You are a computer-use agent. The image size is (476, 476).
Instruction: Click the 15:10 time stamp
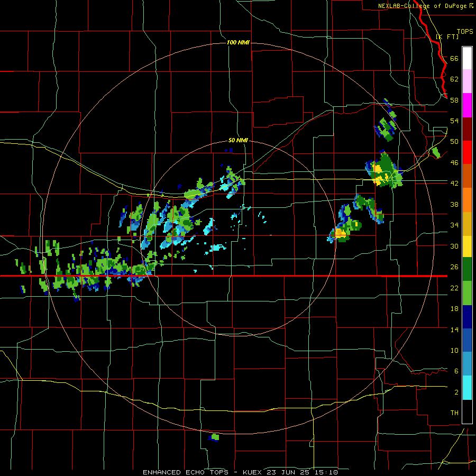click(326, 472)
